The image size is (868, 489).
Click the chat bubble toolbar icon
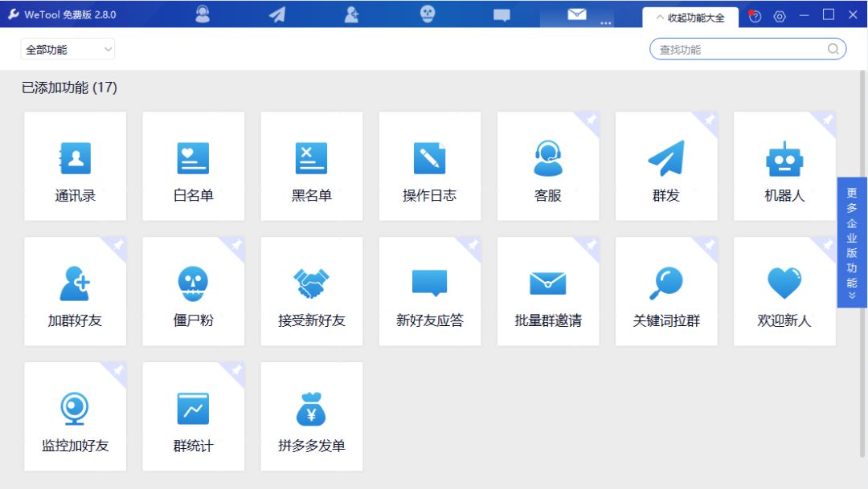(502, 15)
